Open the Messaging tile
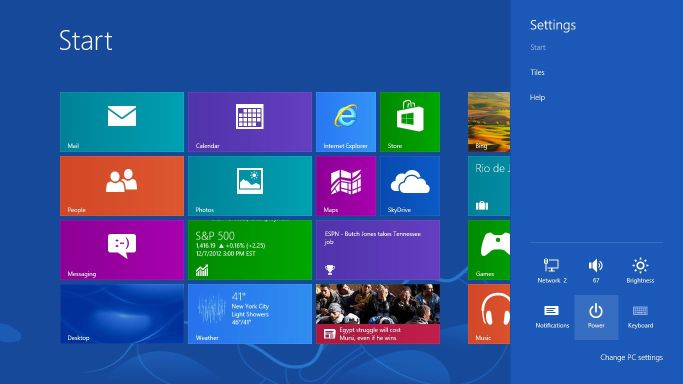Viewport: 683px width, 384px height. tap(122, 250)
